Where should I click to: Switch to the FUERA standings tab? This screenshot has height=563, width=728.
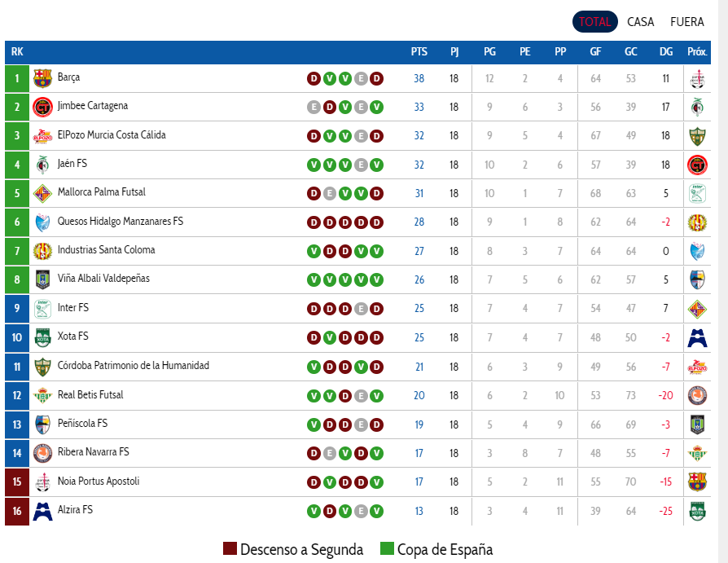click(x=686, y=22)
